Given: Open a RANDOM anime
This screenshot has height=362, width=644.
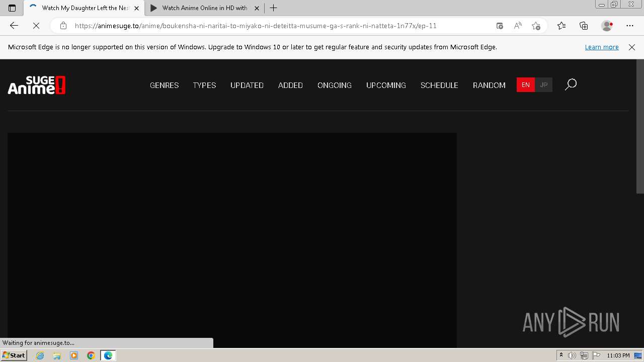Looking at the screenshot, I should pos(489,85).
